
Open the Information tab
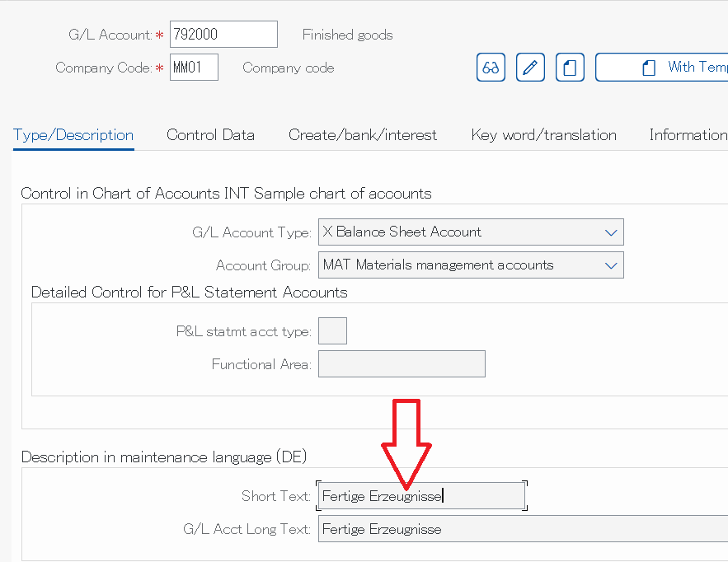point(688,135)
